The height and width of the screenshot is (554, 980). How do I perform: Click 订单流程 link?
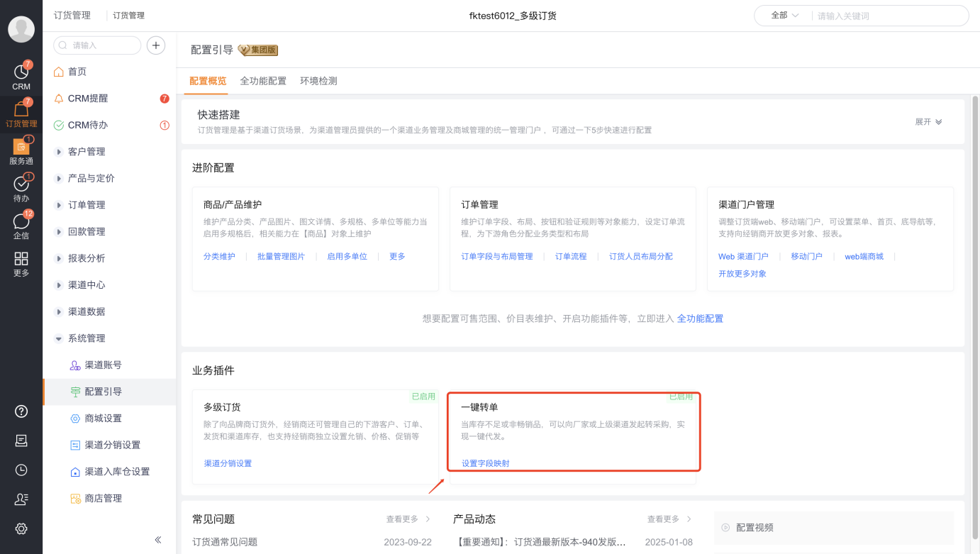click(571, 257)
